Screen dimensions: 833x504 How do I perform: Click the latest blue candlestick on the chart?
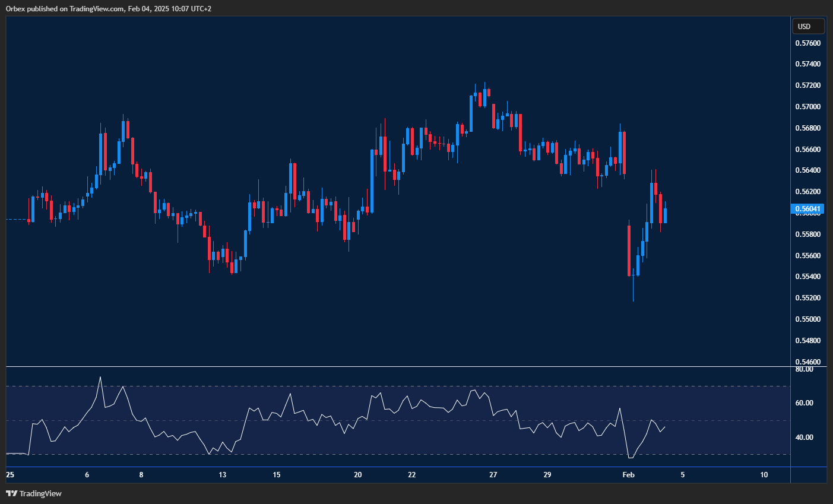click(665, 215)
